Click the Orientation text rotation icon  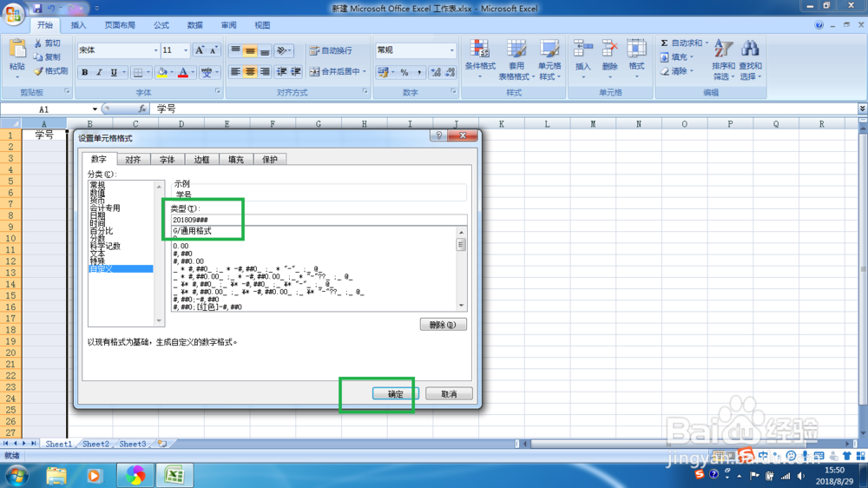pos(282,50)
